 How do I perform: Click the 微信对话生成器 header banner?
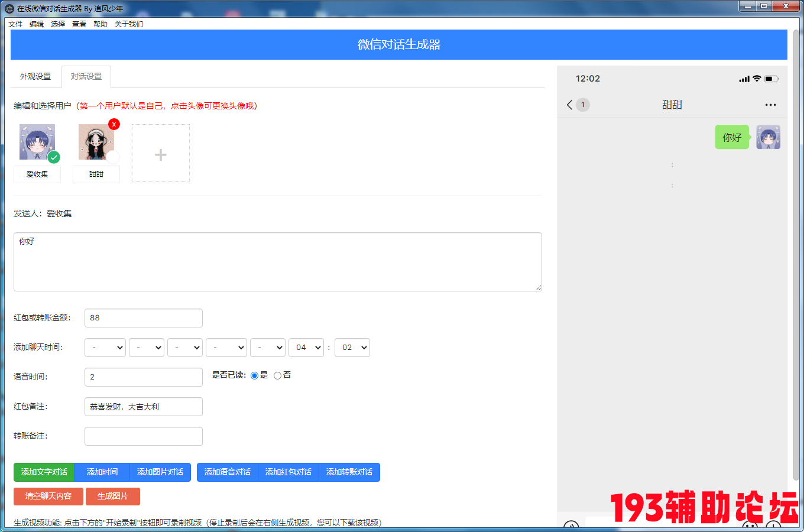pos(399,44)
